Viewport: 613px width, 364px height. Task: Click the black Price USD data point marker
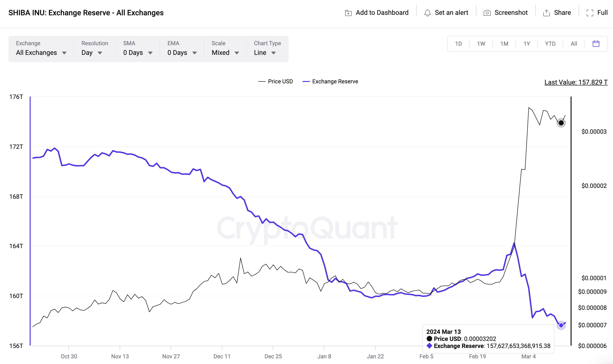561,123
